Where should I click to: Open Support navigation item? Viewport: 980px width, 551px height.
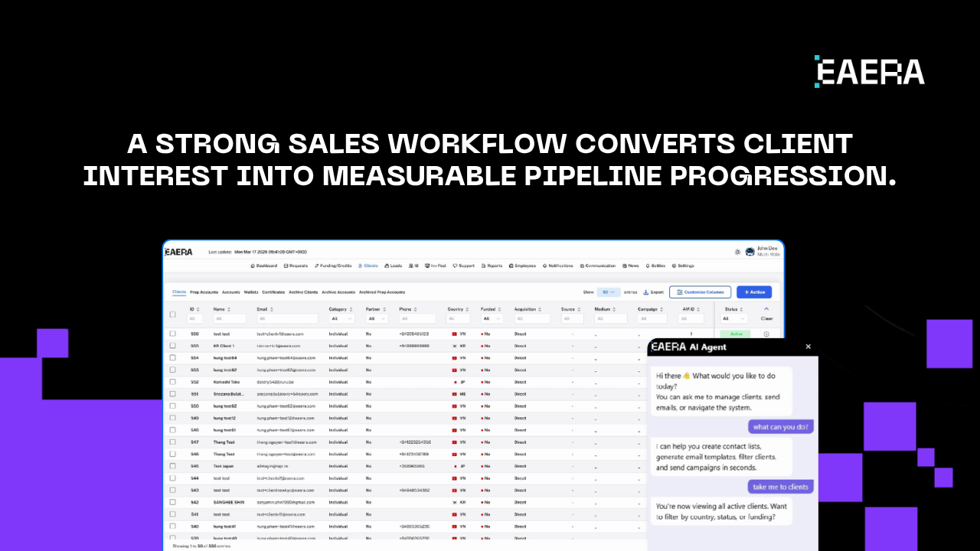[x=464, y=266]
